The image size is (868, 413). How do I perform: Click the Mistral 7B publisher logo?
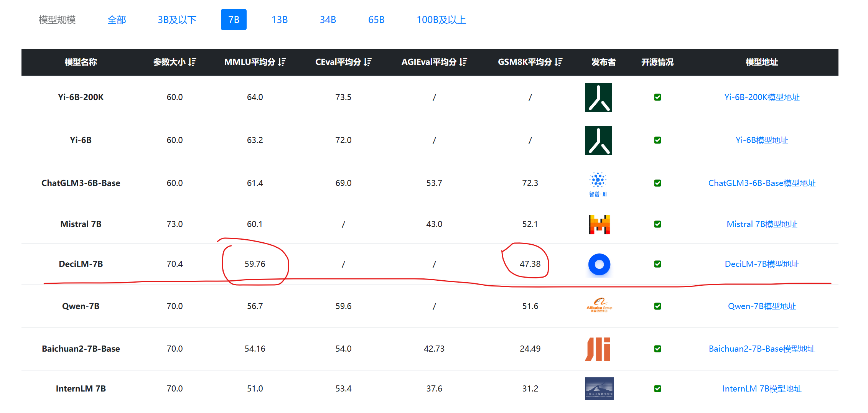coord(599,224)
